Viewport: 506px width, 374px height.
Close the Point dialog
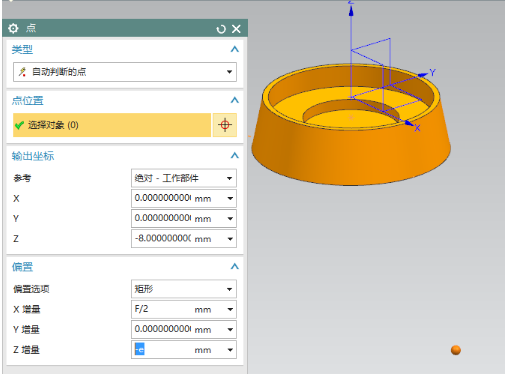coord(236,29)
